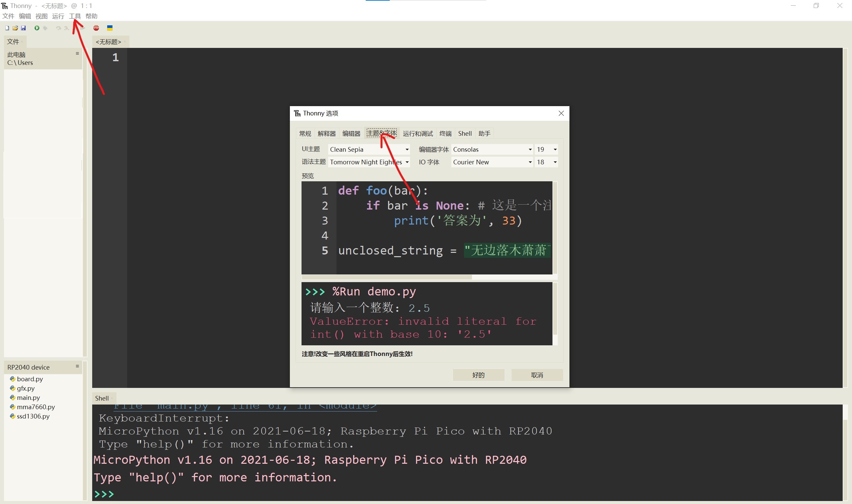Viewport: 852px width, 504px height.
Task: Click the RP2040 device header label
Action: click(x=29, y=367)
